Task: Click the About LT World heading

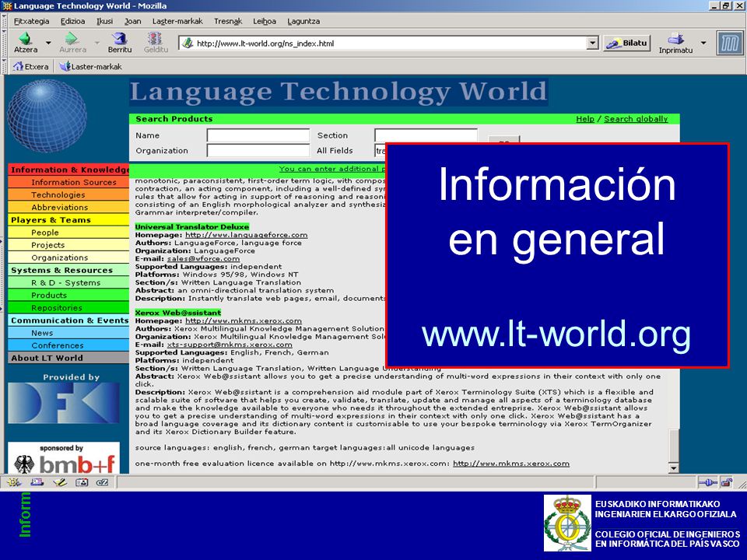Action: pyautogui.click(x=68, y=358)
